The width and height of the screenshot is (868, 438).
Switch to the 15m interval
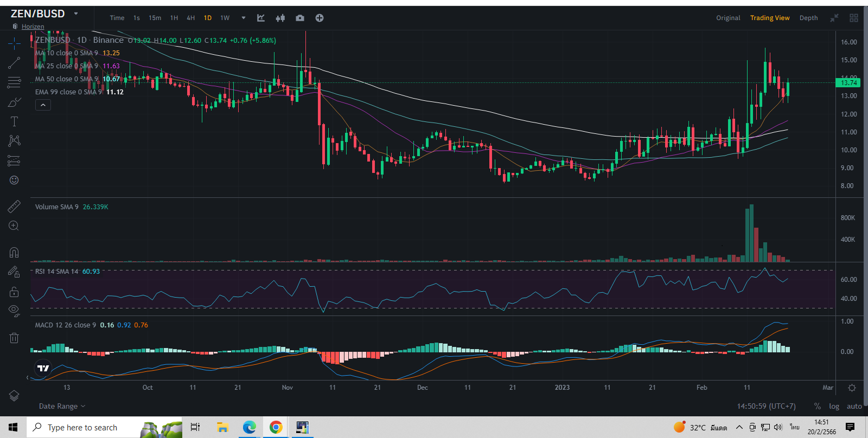click(155, 18)
